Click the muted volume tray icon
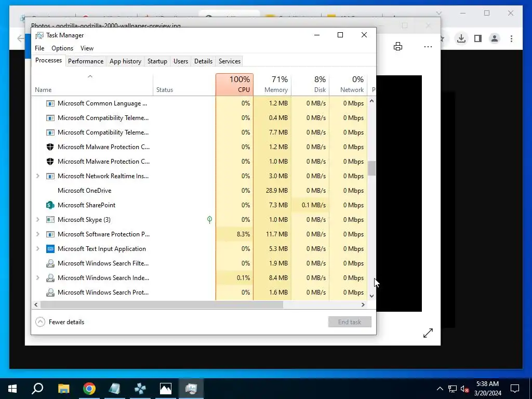The width and height of the screenshot is (532, 399). pyautogui.click(x=465, y=389)
